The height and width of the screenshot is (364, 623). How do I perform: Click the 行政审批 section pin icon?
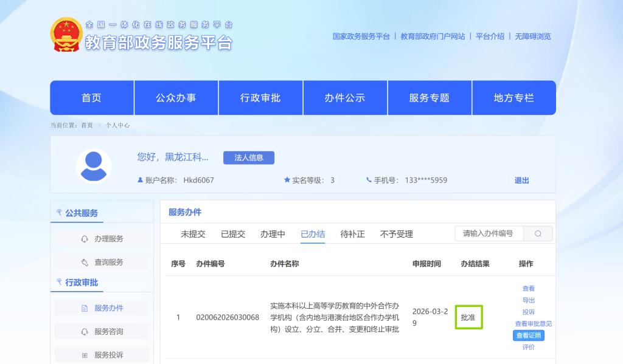pos(59,282)
